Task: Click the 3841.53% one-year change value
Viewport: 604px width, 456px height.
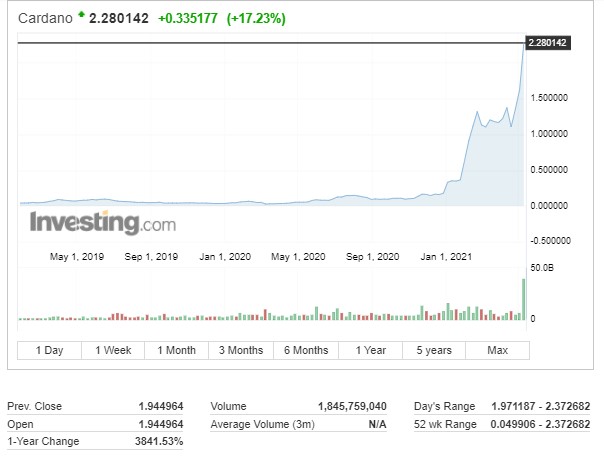Action: point(159,441)
